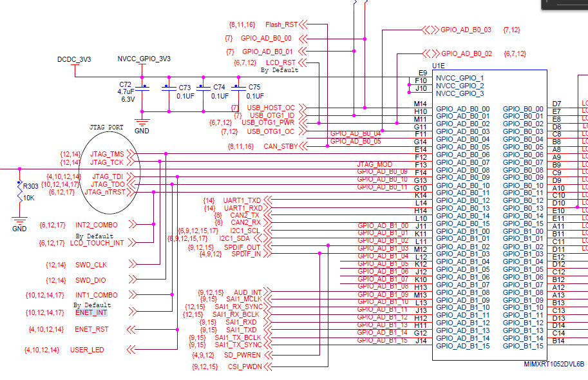Click the I2C1_SDA net label
Viewport: 588px width, 380px height.
(x=234, y=238)
